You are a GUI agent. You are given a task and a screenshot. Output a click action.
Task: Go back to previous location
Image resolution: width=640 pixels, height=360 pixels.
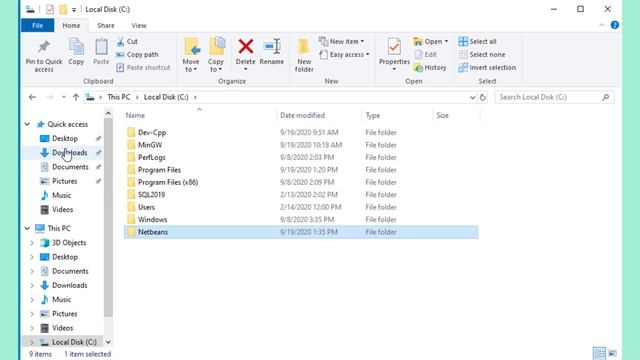click(x=32, y=97)
